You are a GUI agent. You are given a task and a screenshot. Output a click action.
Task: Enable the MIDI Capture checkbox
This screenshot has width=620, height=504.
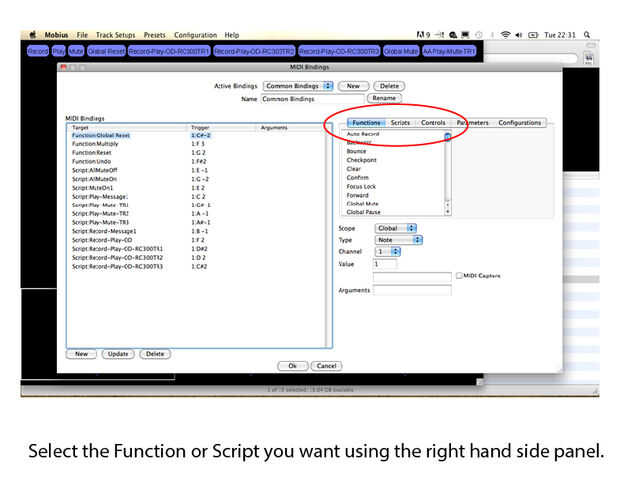pyautogui.click(x=459, y=276)
